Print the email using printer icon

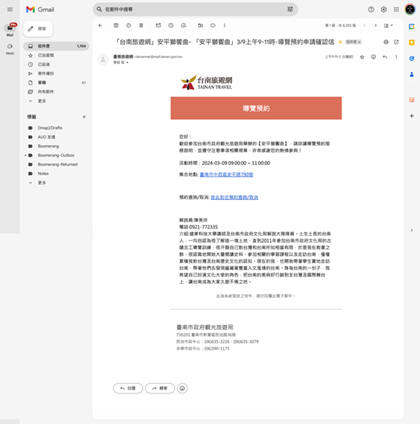coord(386,42)
